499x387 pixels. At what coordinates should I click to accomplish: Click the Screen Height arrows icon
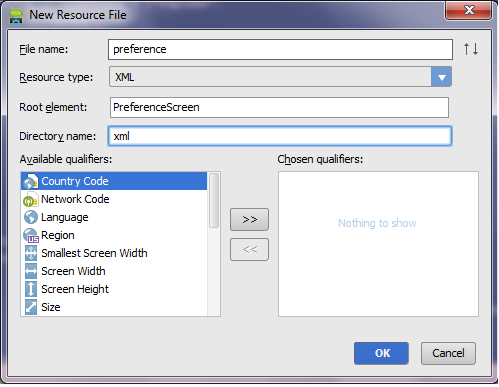tap(31, 289)
